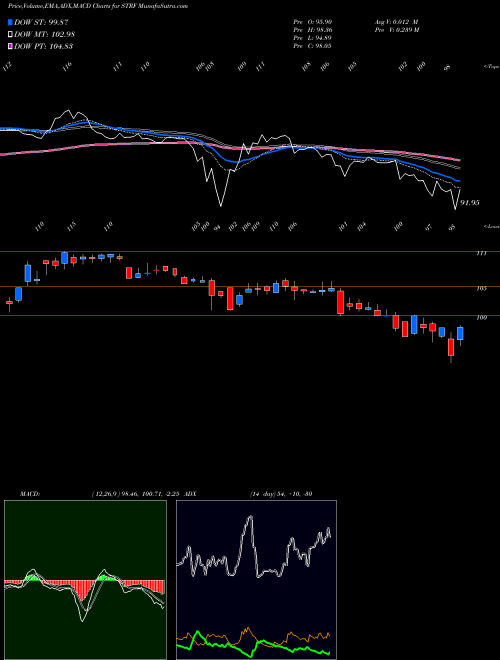Click the tall blue candlestick at chart start
The image size is (500, 660).
pos(28,274)
